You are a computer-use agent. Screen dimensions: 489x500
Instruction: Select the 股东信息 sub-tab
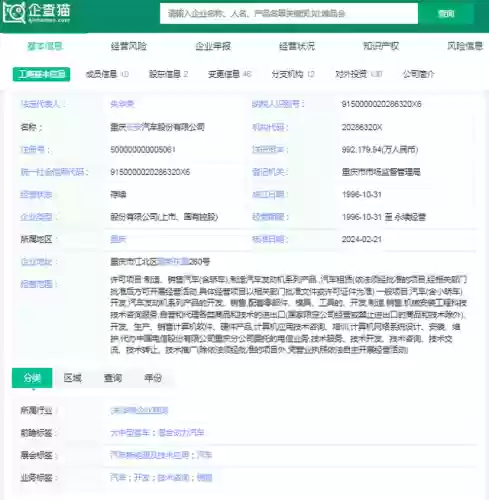[x=168, y=74]
